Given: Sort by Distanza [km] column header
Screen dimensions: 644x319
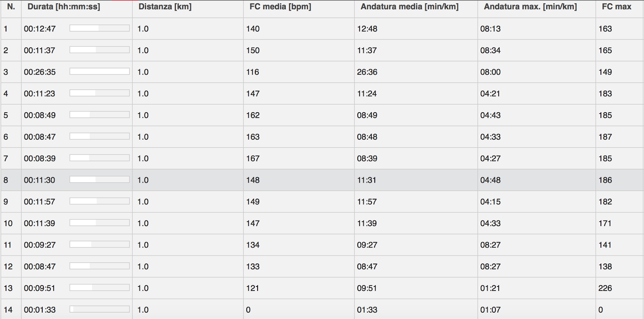Looking at the screenshot, I should [165, 7].
